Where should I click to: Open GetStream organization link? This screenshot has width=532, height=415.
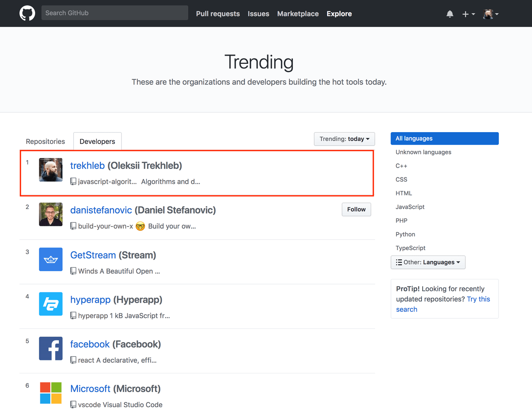pyautogui.click(x=93, y=255)
